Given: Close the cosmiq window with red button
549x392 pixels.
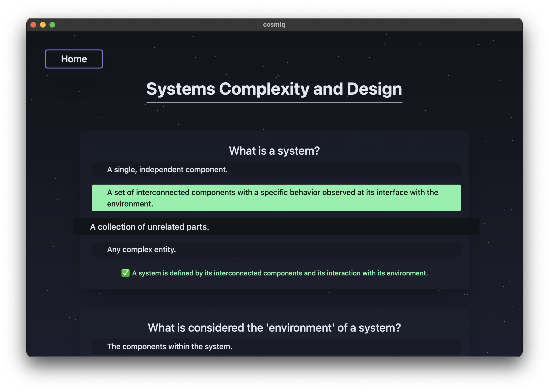Looking at the screenshot, I should coord(33,25).
